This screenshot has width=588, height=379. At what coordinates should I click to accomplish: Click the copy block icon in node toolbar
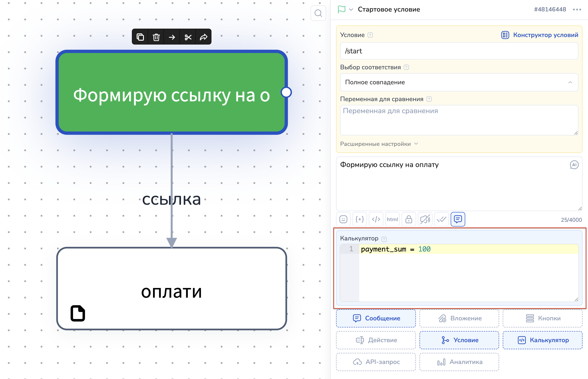tap(140, 37)
